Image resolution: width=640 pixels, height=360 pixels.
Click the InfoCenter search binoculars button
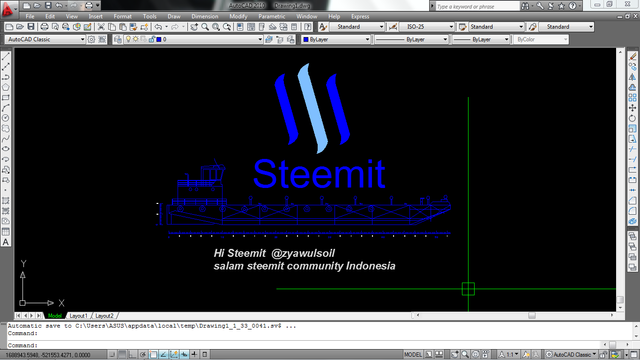525,6
